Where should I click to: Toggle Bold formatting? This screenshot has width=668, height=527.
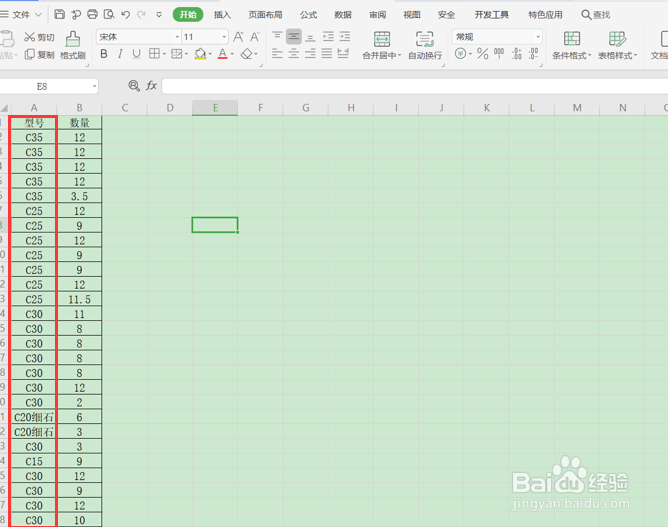[104, 54]
